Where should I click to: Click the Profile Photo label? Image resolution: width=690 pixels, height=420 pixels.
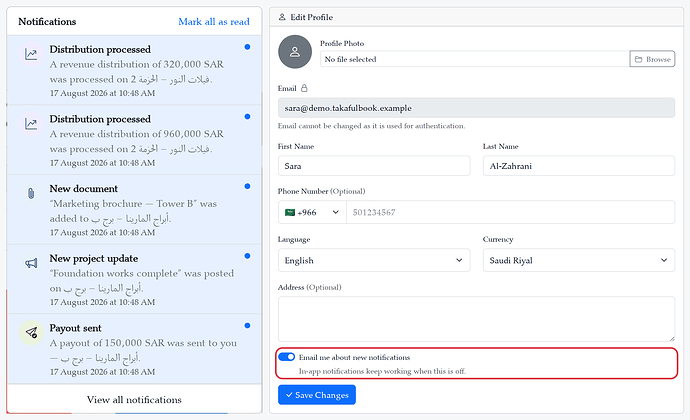coord(342,43)
